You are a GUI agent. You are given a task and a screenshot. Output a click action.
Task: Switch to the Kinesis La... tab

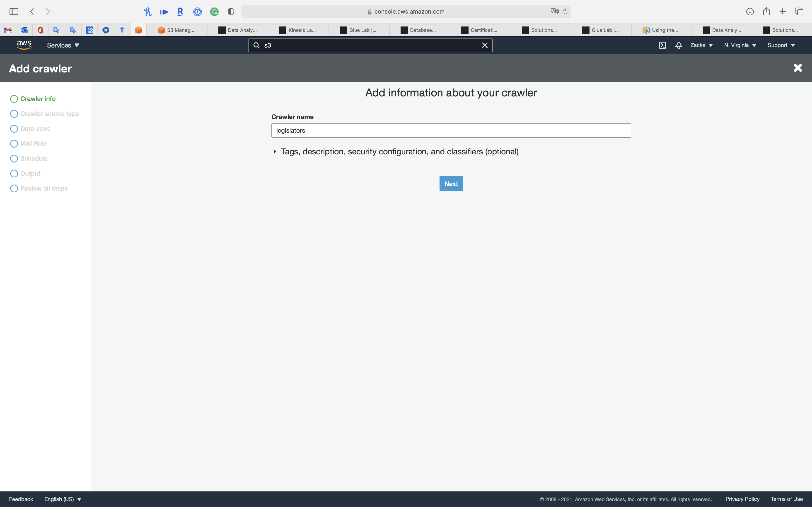[x=298, y=30]
